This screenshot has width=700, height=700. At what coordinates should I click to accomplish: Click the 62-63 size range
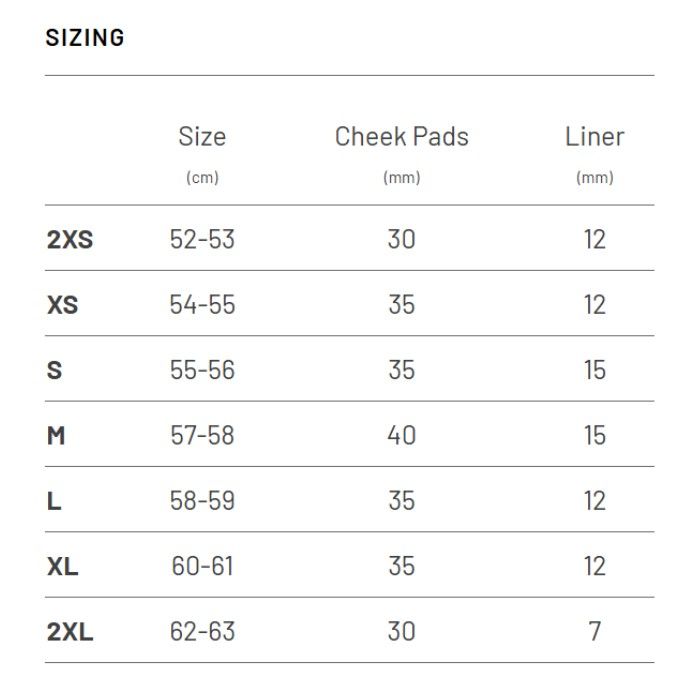pos(202,632)
